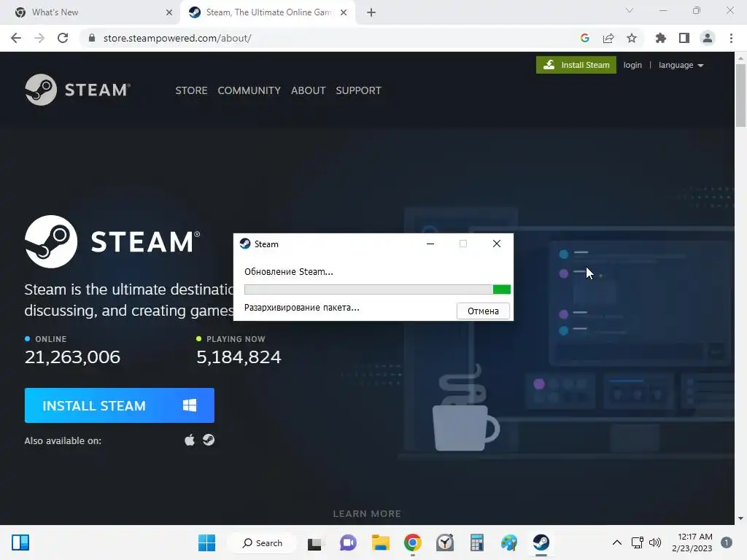Open Task View on the taskbar
Image resolution: width=747 pixels, height=560 pixels.
(x=314, y=542)
